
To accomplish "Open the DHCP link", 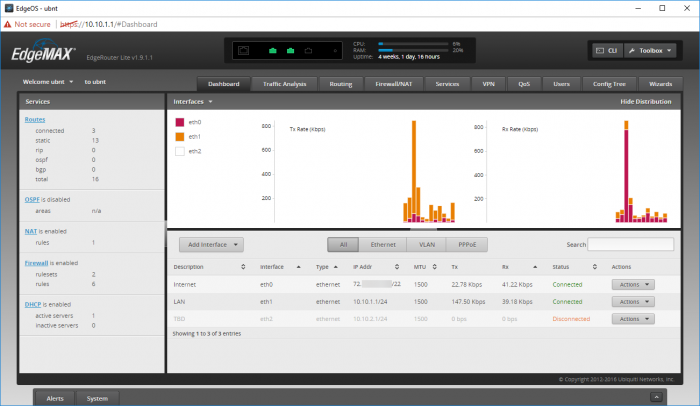I will (33, 305).
